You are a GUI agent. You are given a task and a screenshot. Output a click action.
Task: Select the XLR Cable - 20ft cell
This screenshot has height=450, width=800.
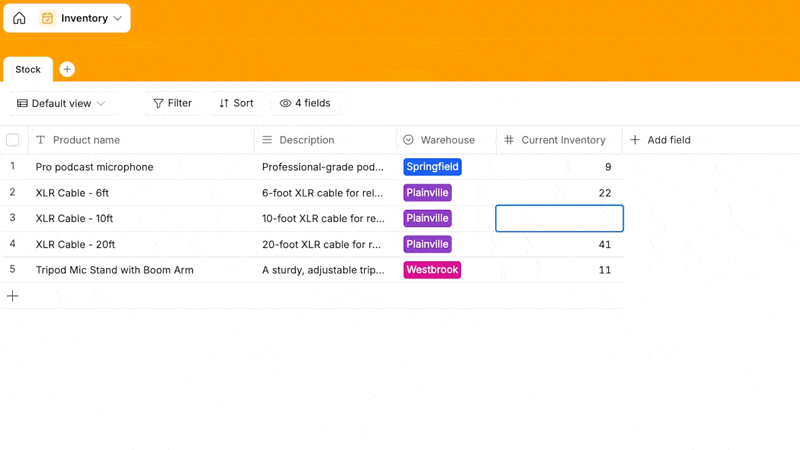click(142, 244)
